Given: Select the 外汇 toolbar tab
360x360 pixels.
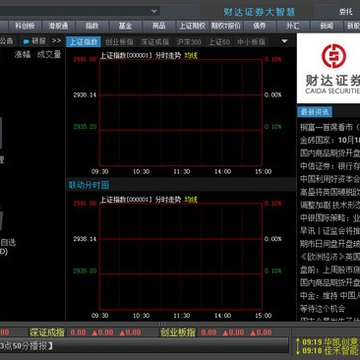Looking at the screenshot, I should (x=293, y=26).
